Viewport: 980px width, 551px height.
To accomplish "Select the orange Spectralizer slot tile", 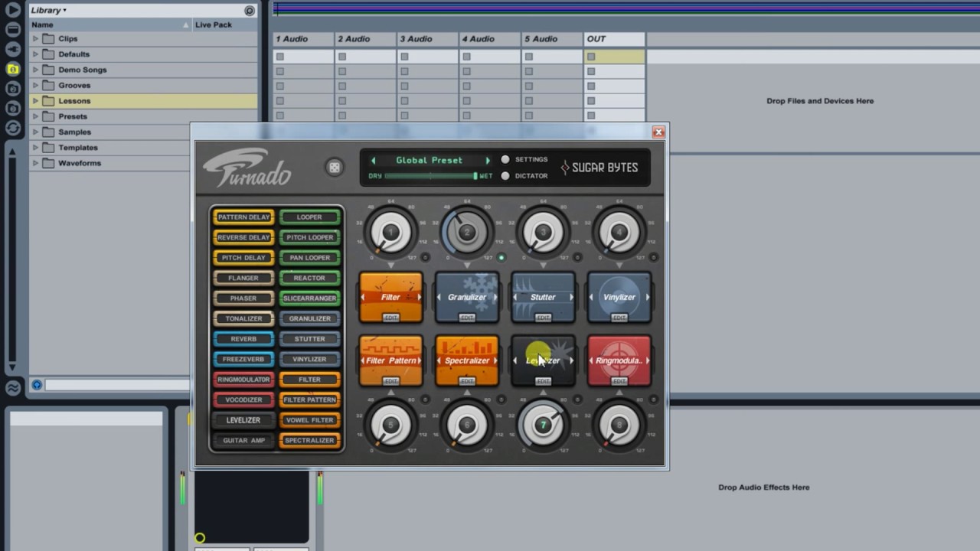I will 467,360.
